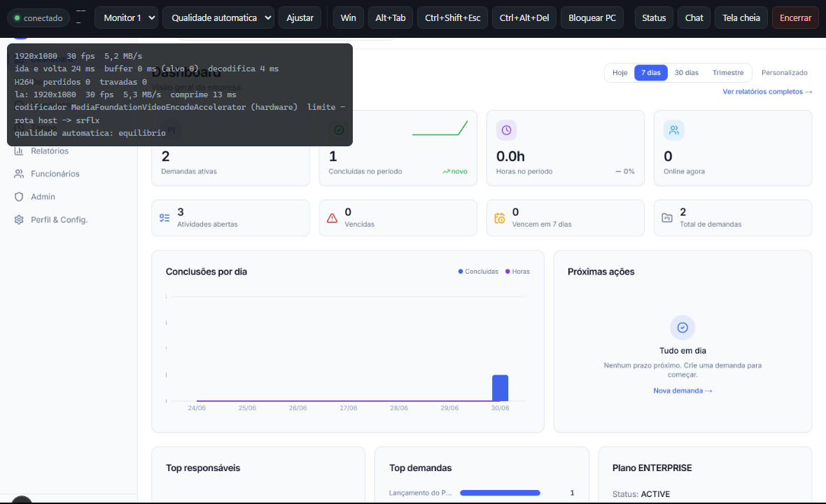The width and height of the screenshot is (826, 504).
Task: Toggle the Concluídas chart legend
Action: pos(478,272)
